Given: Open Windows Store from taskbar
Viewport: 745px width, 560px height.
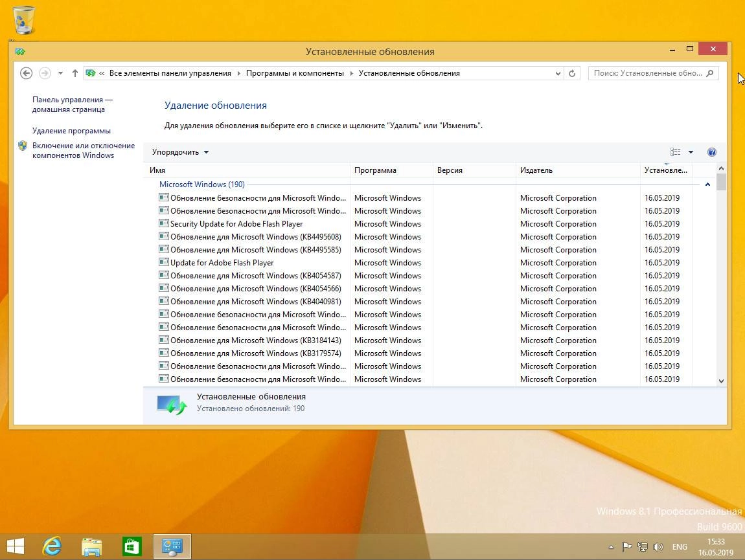Looking at the screenshot, I should click(132, 546).
